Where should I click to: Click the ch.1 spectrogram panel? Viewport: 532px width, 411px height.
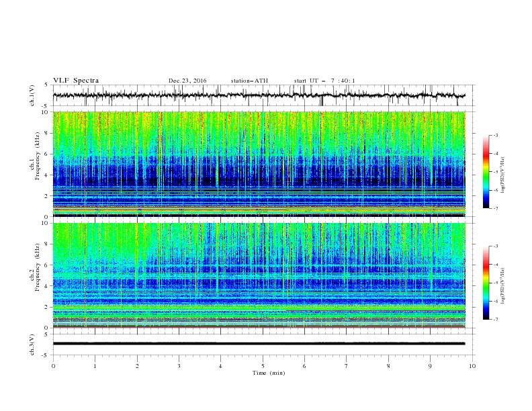tap(259, 164)
